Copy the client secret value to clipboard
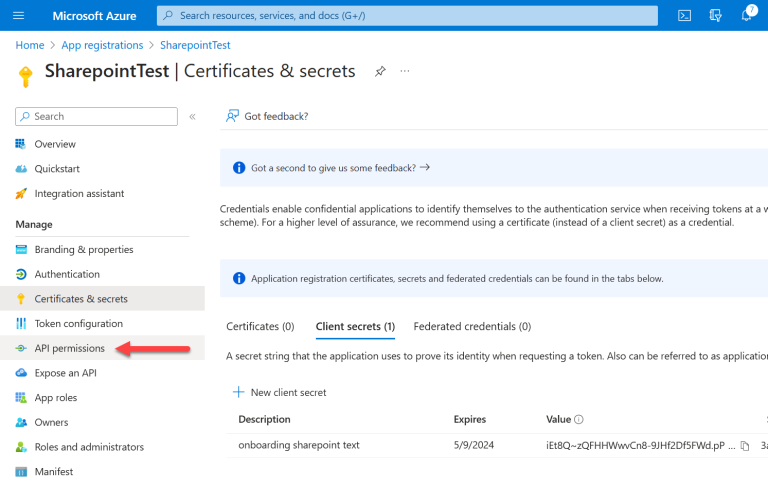The width and height of the screenshot is (768, 487). pyautogui.click(x=745, y=445)
